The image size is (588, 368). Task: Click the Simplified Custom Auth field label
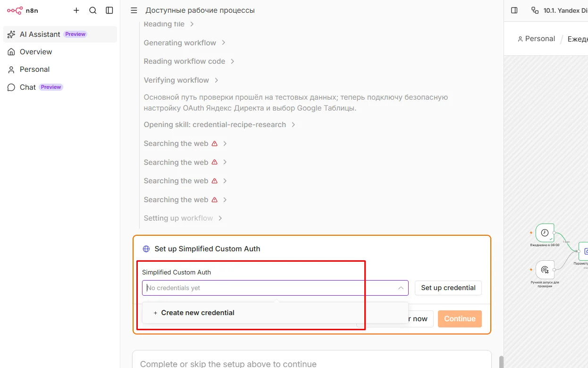click(x=176, y=273)
